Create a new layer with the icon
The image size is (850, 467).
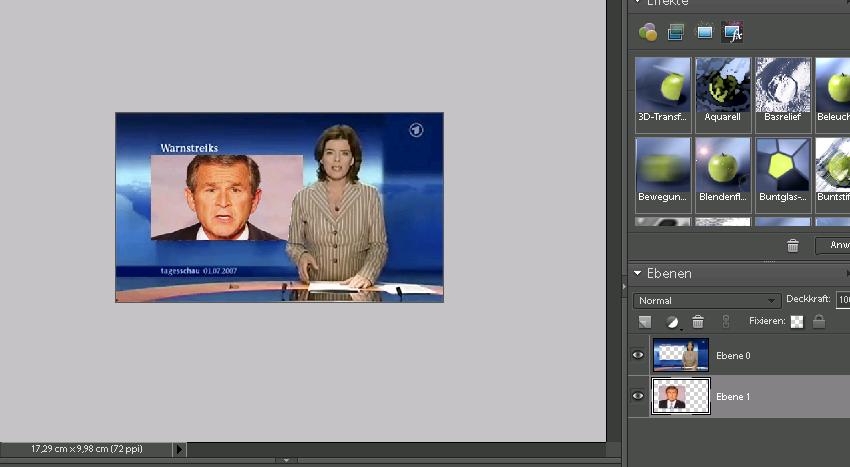coord(645,322)
